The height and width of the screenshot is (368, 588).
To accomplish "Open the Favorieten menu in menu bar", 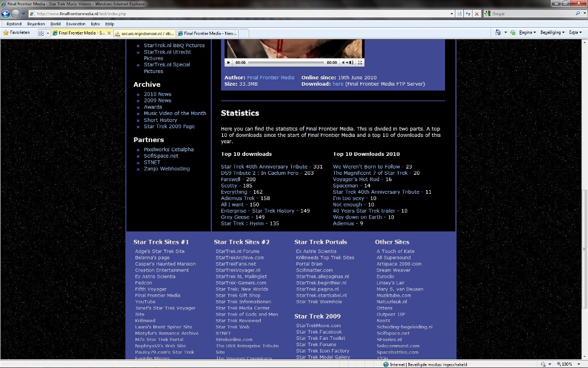I will pyautogui.click(x=76, y=24).
